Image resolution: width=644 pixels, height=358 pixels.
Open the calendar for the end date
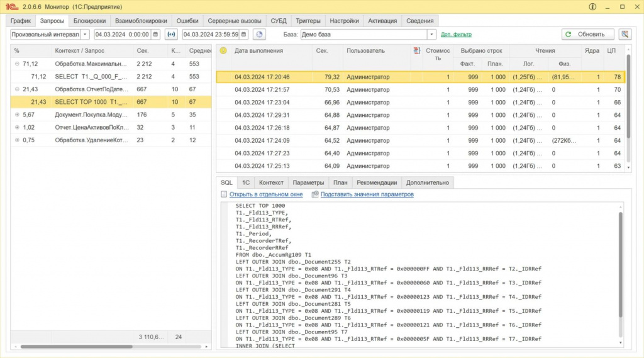click(x=244, y=35)
